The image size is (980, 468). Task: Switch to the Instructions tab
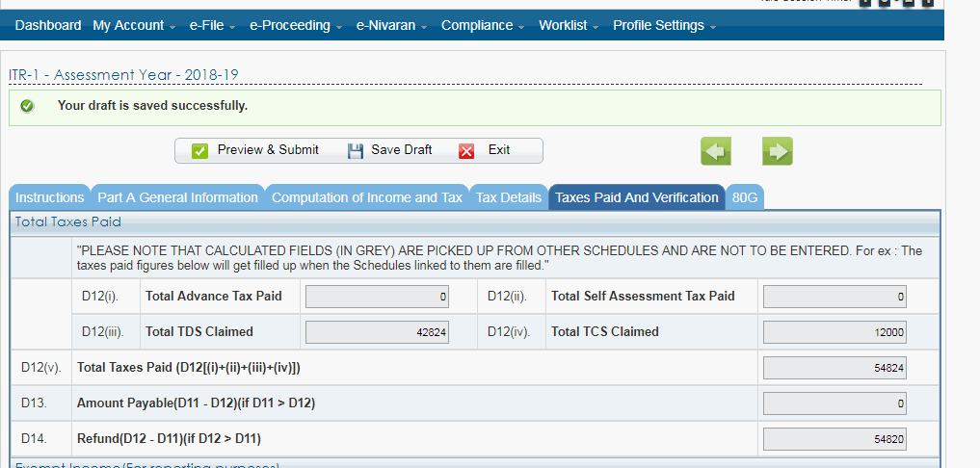click(50, 197)
